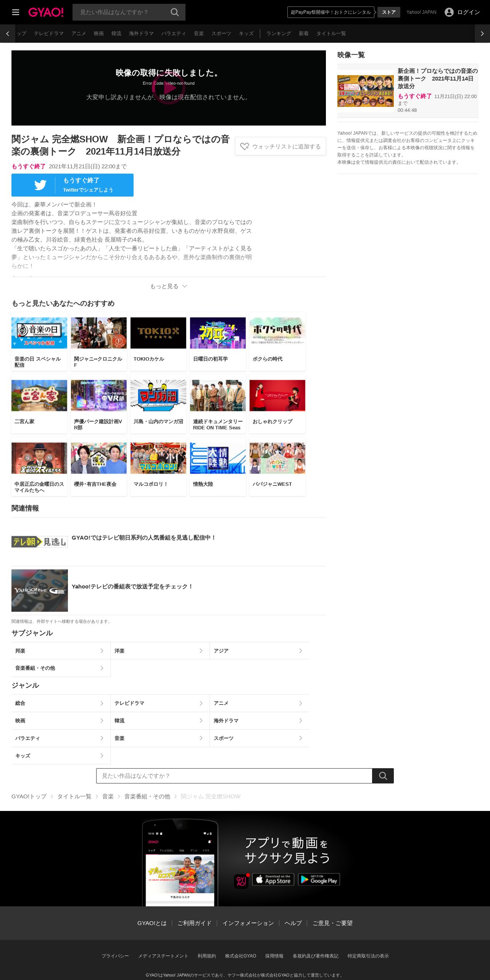490x980 pixels.
Task: Click the Yahoo!テレビ G-Guide thumbnail
Action: point(40,590)
